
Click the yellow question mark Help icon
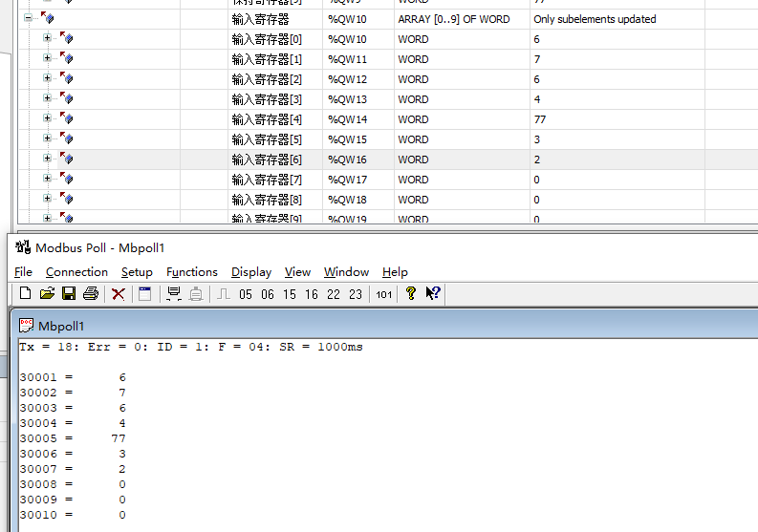[411, 293]
